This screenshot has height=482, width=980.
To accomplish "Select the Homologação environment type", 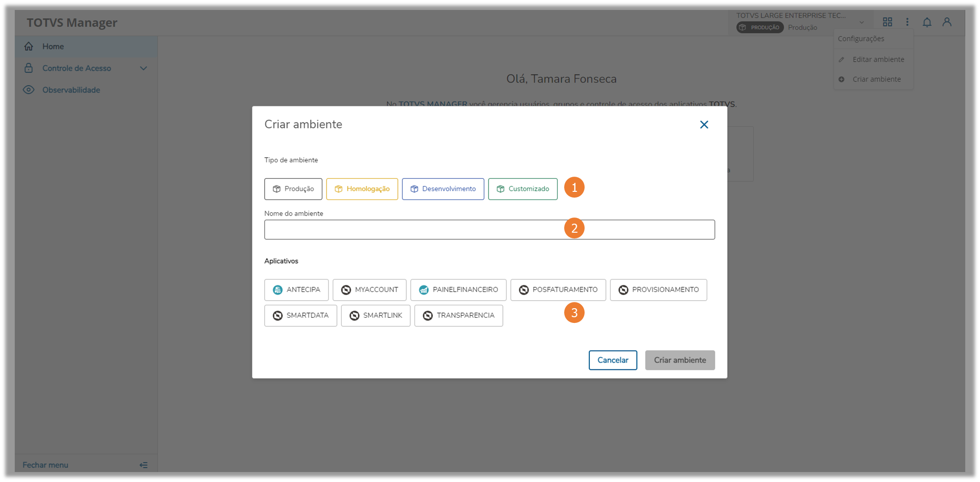I will 362,189.
